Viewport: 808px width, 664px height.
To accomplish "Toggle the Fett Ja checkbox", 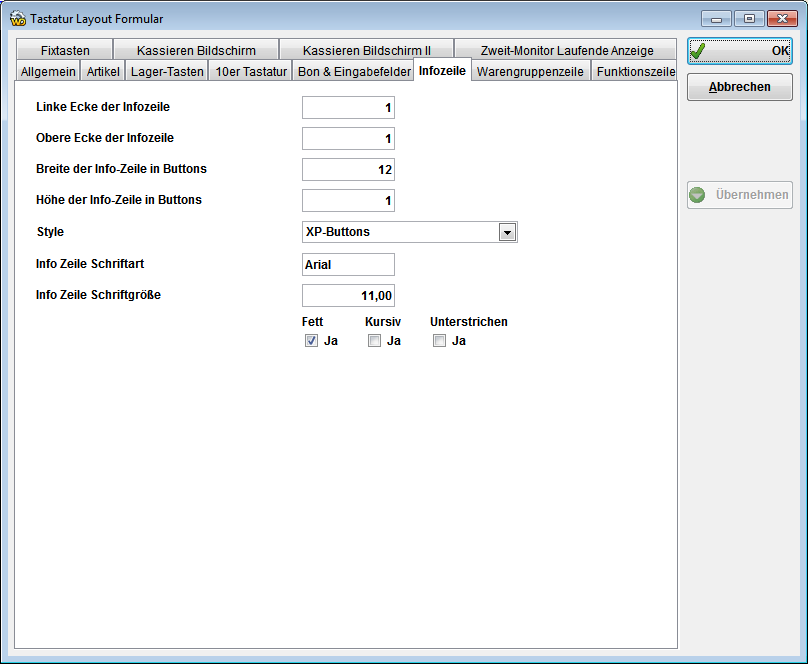I will pyautogui.click(x=311, y=340).
